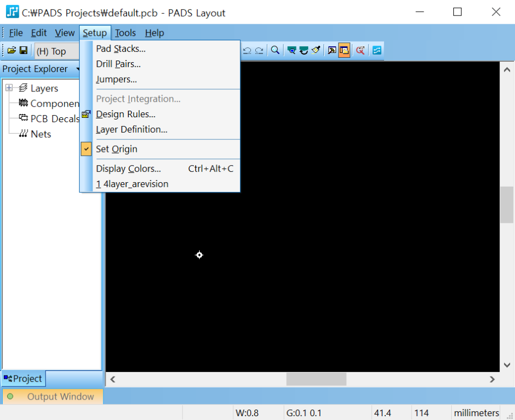Open the Help menu

(x=155, y=33)
